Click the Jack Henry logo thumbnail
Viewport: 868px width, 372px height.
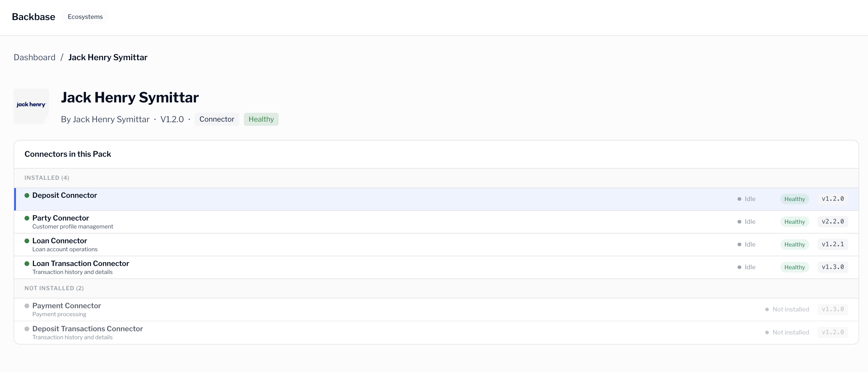coord(31,106)
